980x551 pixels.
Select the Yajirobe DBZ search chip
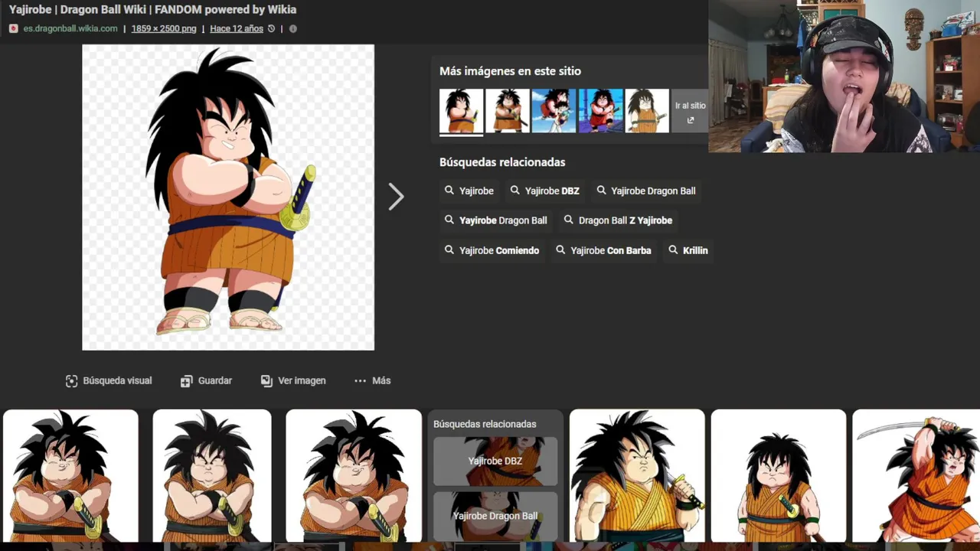click(545, 191)
